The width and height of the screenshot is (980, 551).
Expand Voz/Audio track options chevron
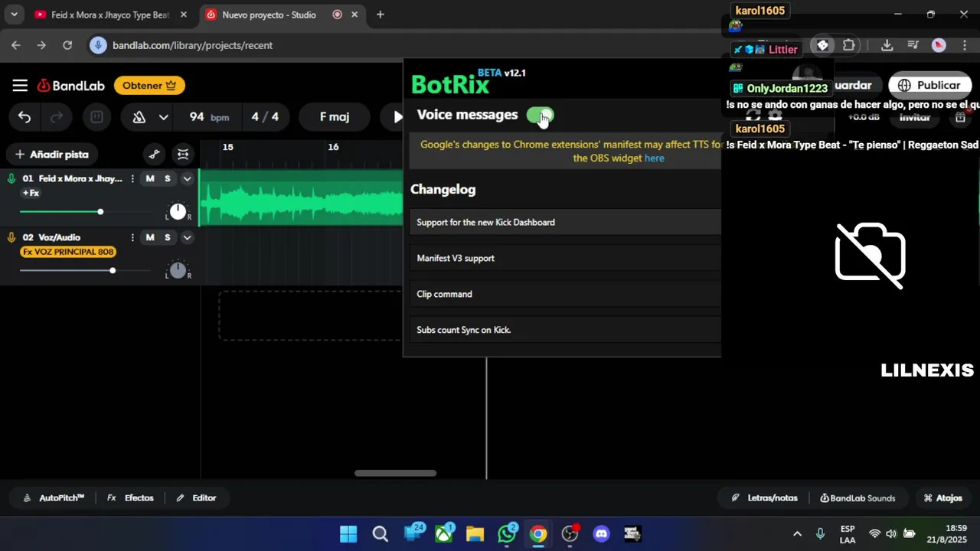coord(187,237)
